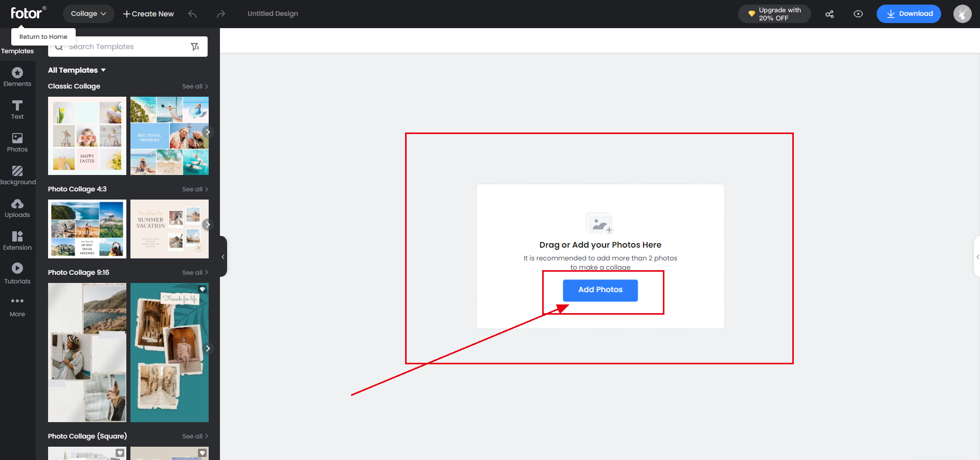Collapse the templates side panel
This screenshot has width=980, height=460.
tap(223, 256)
